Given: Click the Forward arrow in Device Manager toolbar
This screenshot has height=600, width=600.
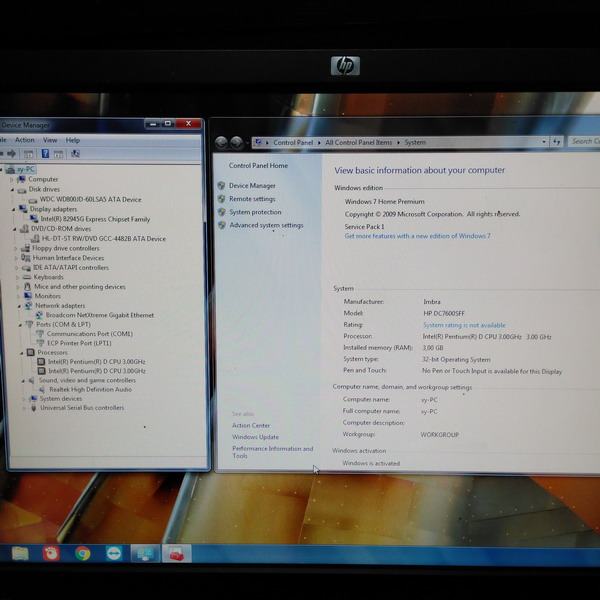Looking at the screenshot, I should pos(11,154).
